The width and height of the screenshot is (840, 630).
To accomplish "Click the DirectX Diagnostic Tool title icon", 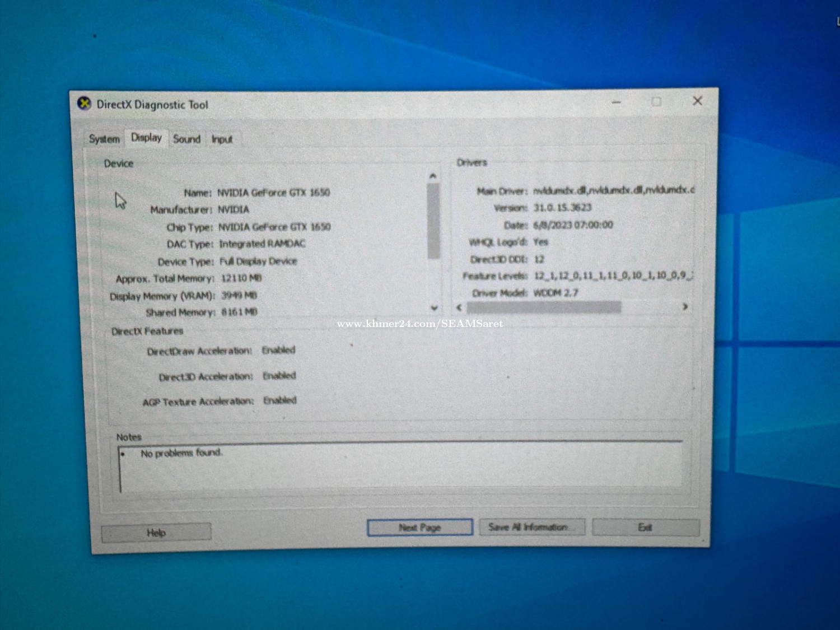I will tap(85, 104).
